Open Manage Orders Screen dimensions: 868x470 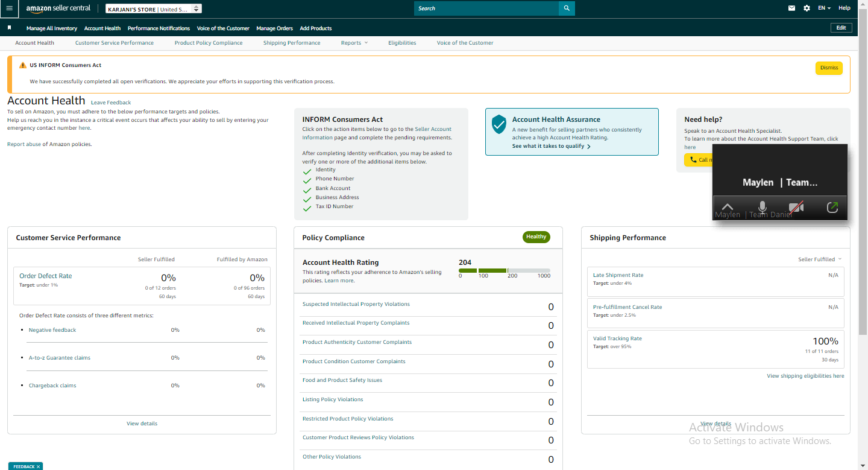pos(274,28)
